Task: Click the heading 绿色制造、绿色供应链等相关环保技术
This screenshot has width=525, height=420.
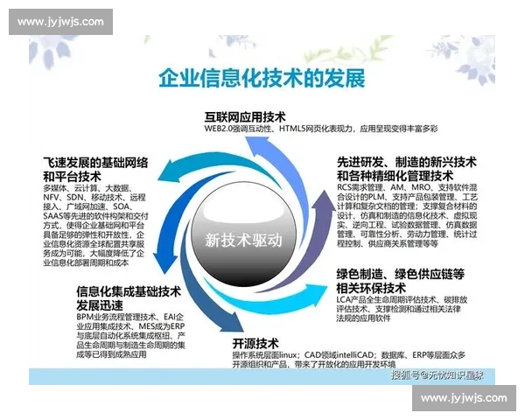Action: [401, 281]
